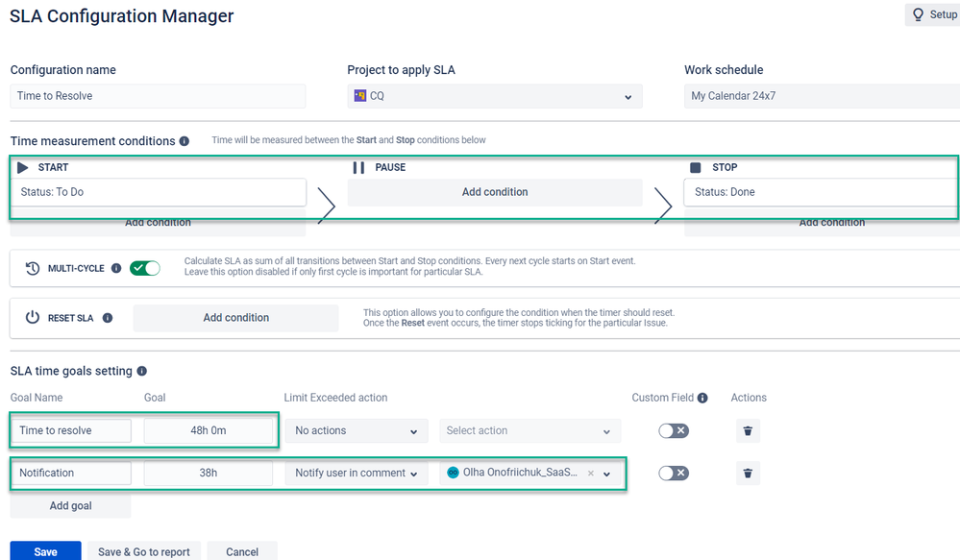Click the info icon beside Time measurement conditions
This screenshot has height=560, width=960.
pos(185,141)
